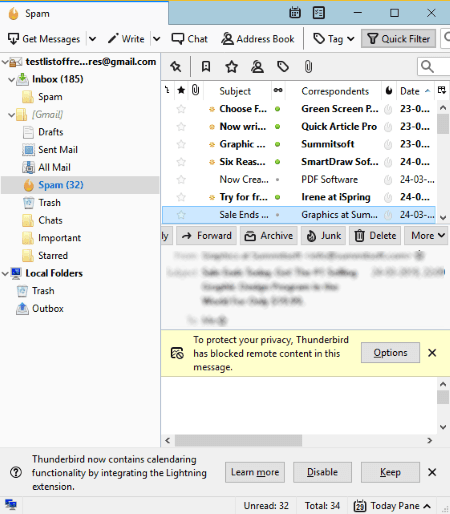Star the 'Now Crea...' message

[x=181, y=180]
